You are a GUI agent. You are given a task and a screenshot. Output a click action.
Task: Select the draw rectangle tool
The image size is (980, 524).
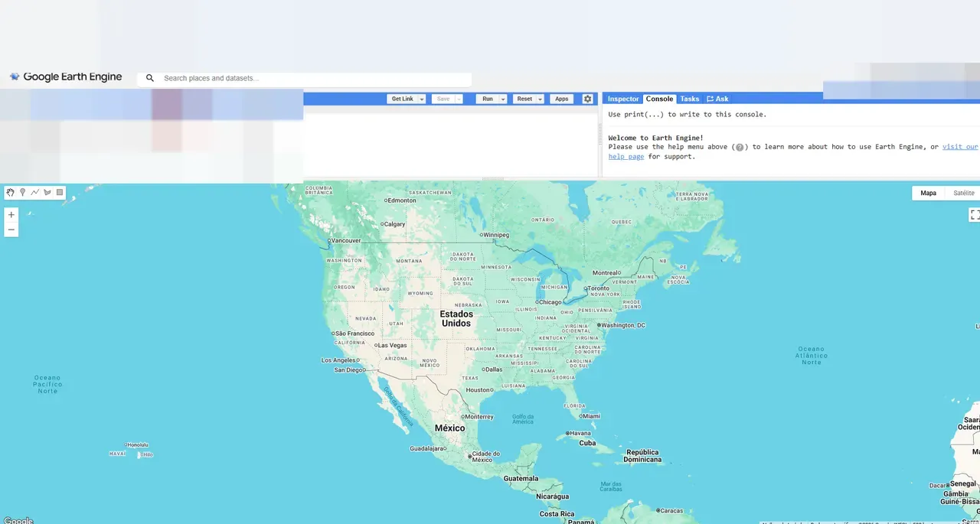(x=60, y=192)
